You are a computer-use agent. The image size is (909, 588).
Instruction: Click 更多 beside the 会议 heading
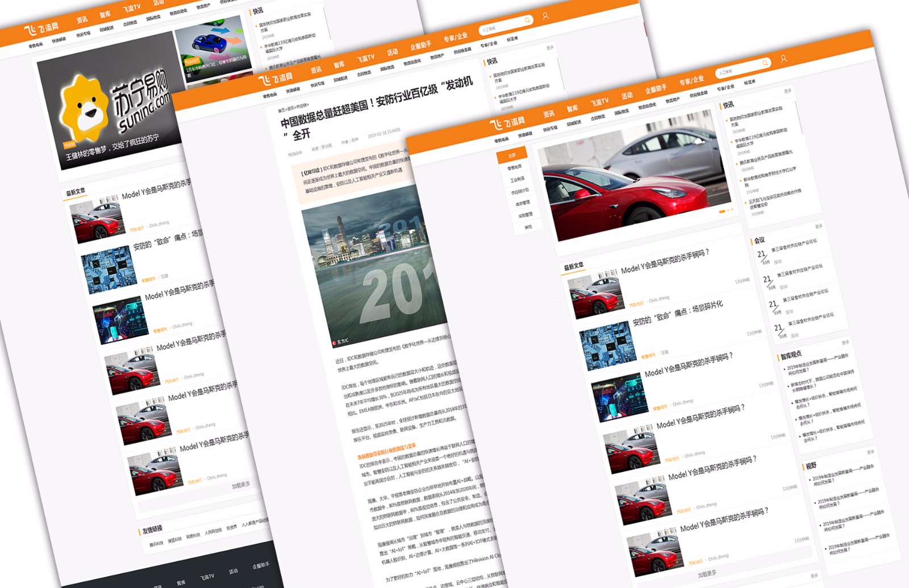pyautogui.click(x=819, y=227)
